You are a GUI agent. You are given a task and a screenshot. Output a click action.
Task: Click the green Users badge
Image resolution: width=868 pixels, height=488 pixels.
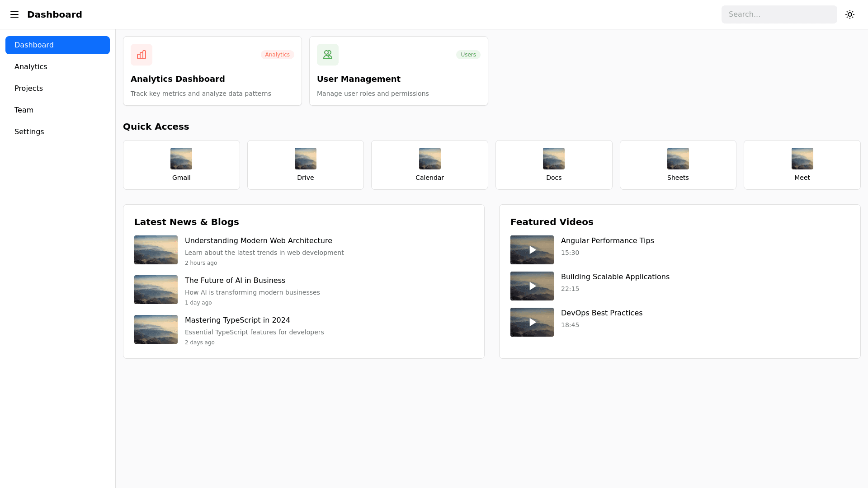[x=468, y=55]
